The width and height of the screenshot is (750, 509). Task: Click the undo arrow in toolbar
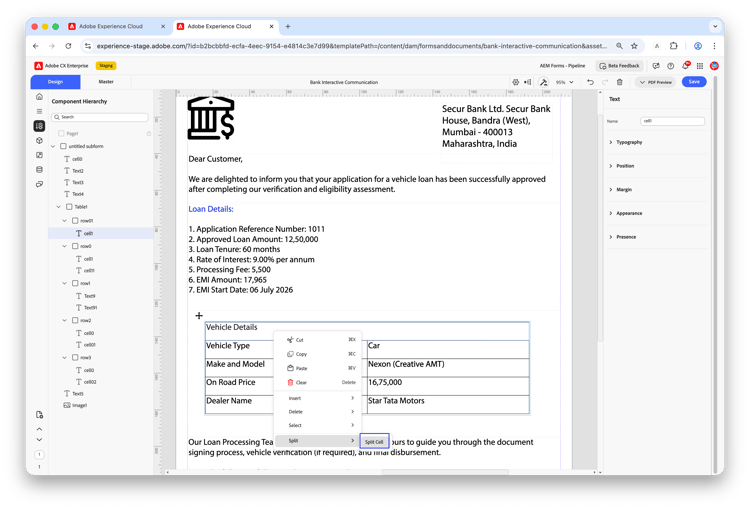(590, 82)
